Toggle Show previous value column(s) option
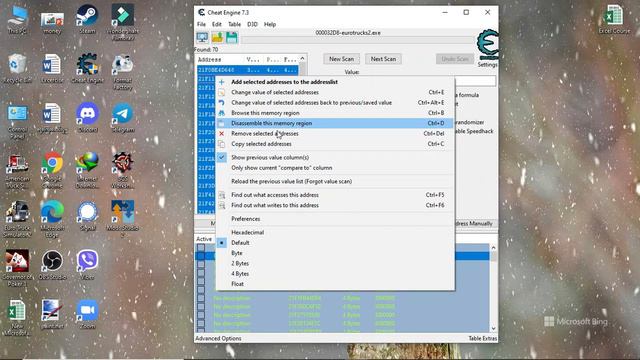The image size is (640, 360). (x=270, y=158)
